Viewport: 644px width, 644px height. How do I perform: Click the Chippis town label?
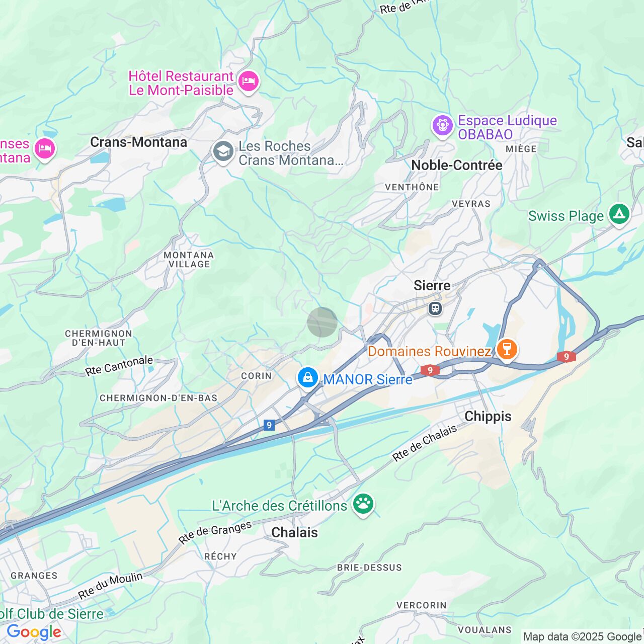coord(488,417)
